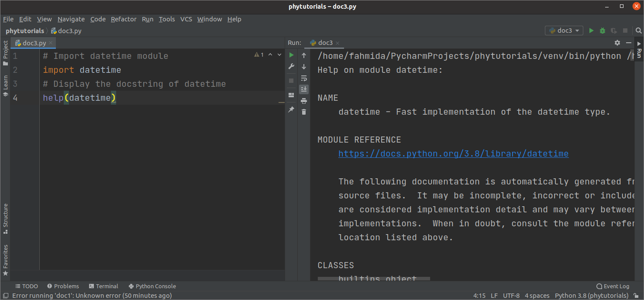This screenshot has height=300, width=644.
Task: Toggle the Project tool window on left edge
Action: 5,53
